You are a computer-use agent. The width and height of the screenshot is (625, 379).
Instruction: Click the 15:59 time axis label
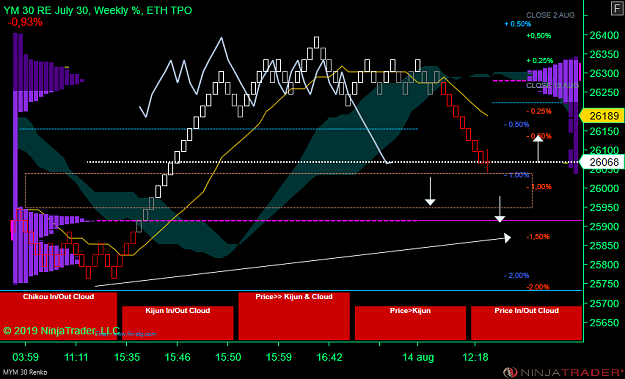pyautogui.click(x=279, y=357)
